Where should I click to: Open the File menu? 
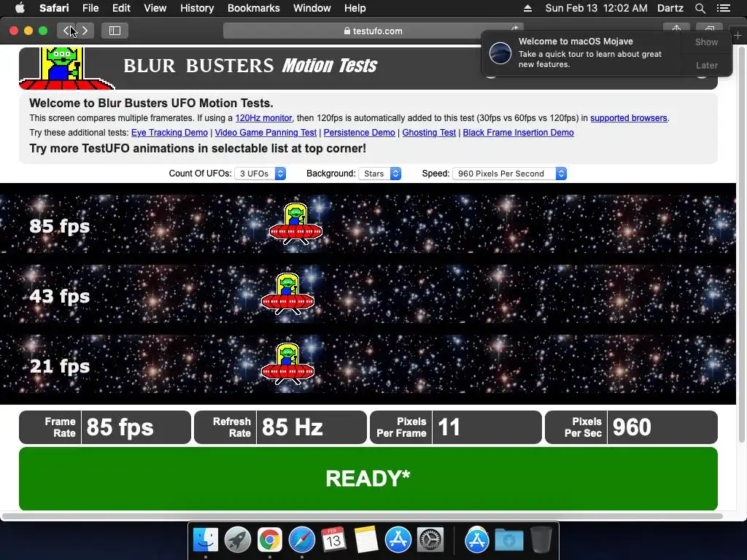(x=90, y=8)
